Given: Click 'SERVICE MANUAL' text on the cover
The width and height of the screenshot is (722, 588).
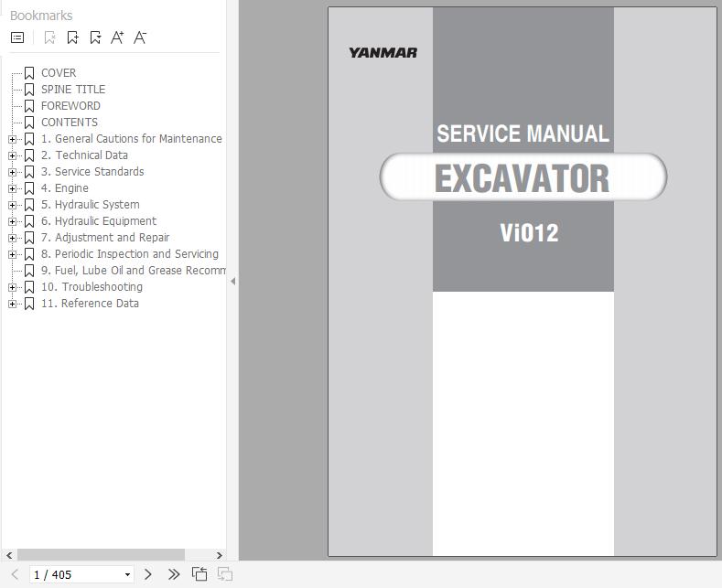Looking at the screenshot, I should 523,134.
